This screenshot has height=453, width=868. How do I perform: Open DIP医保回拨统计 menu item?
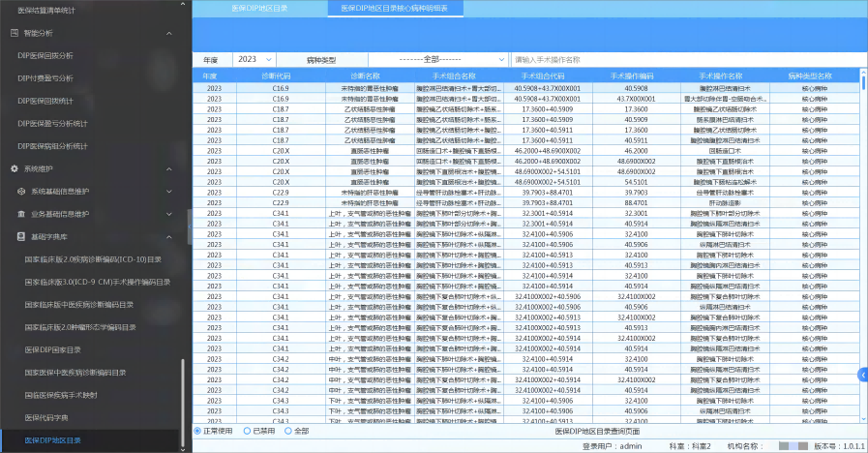pyautogui.click(x=45, y=102)
